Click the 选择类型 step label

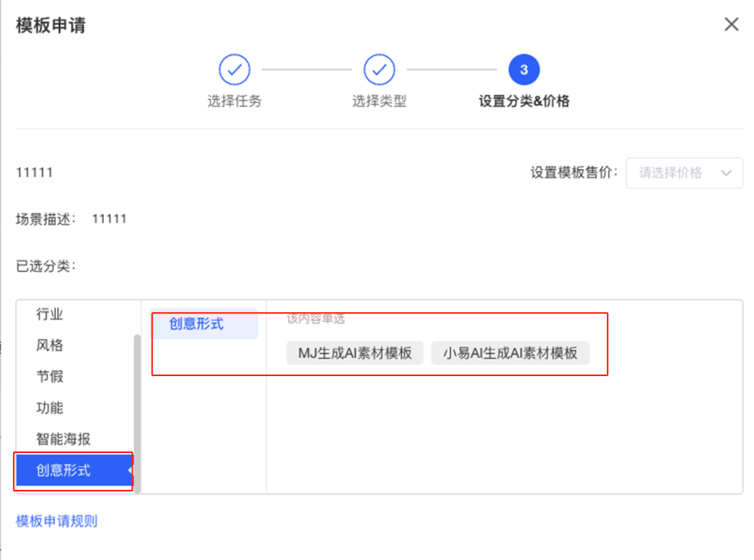[379, 101]
